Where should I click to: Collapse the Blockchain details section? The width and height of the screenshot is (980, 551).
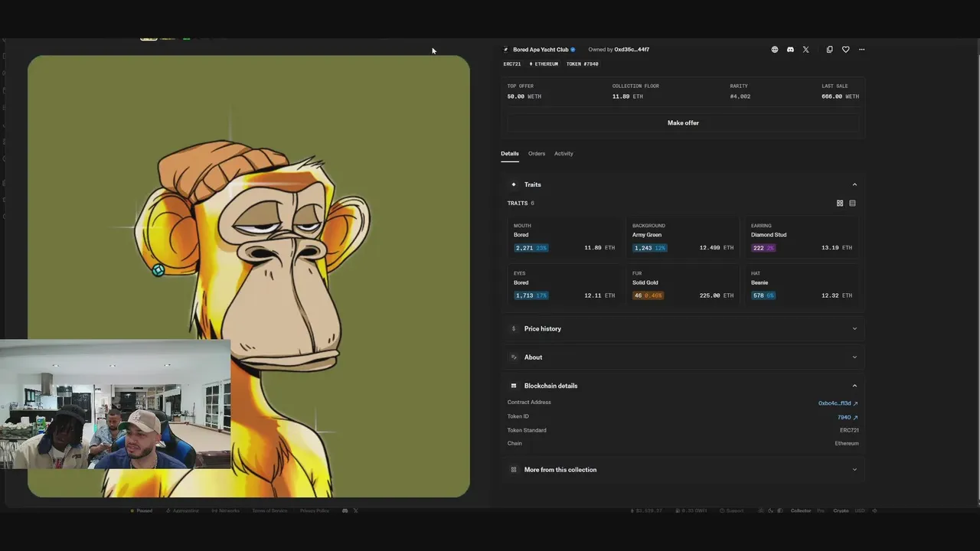click(x=854, y=386)
